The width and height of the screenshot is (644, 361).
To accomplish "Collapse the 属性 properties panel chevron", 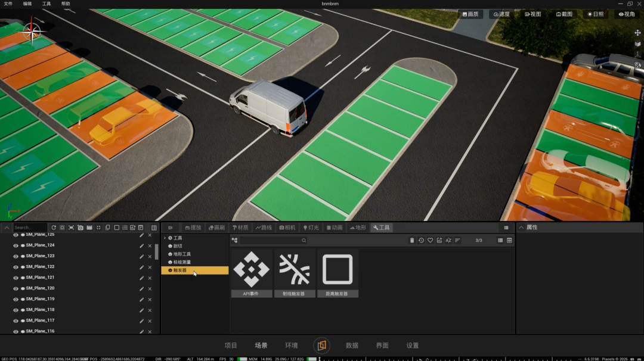I will pyautogui.click(x=521, y=228).
